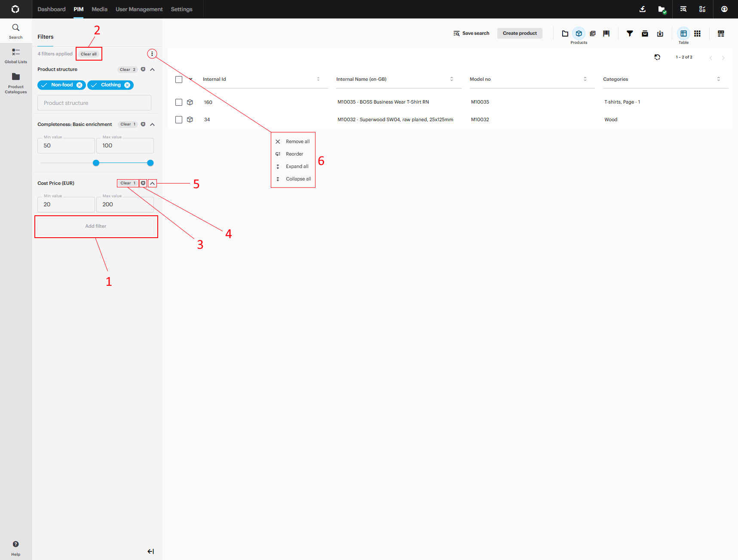Toggle the select-all header checkbox

pyautogui.click(x=179, y=80)
